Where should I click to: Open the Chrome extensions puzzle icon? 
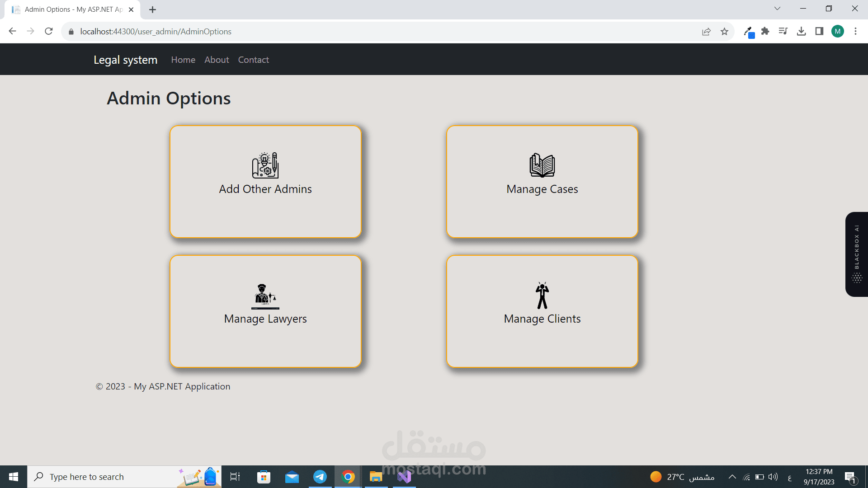[765, 31]
